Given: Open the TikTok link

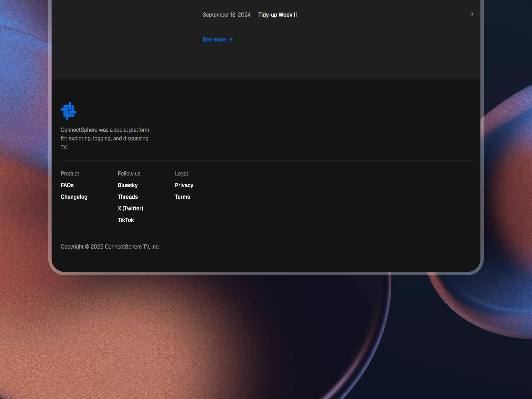Looking at the screenshot, I should click(x=126, y=220).
